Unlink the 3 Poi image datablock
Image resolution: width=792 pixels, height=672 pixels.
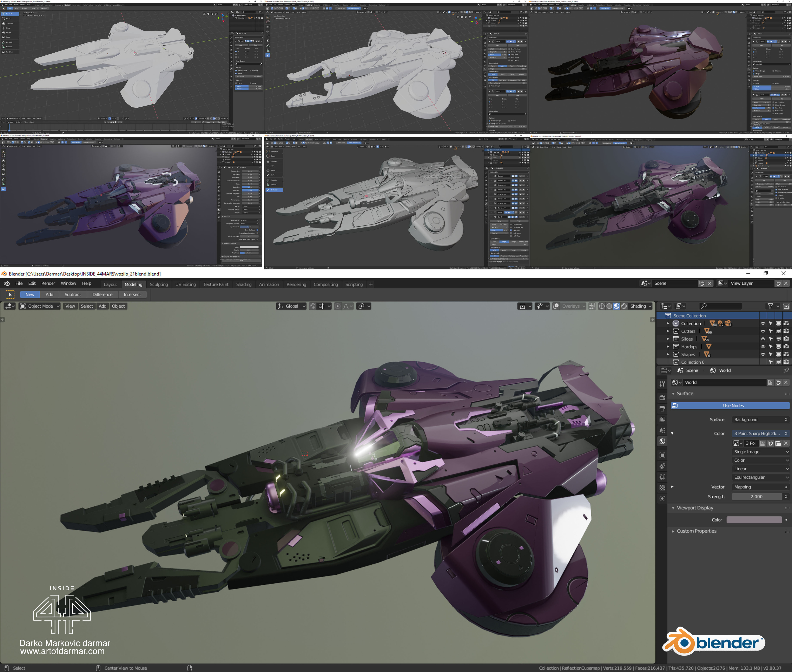tap(786, 443)
